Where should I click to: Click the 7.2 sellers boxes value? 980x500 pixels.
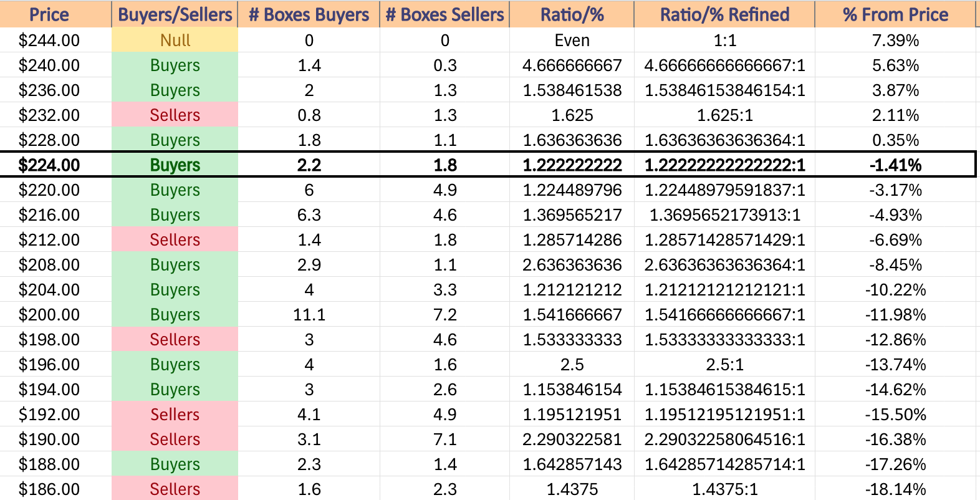click(x=444, y=314)
